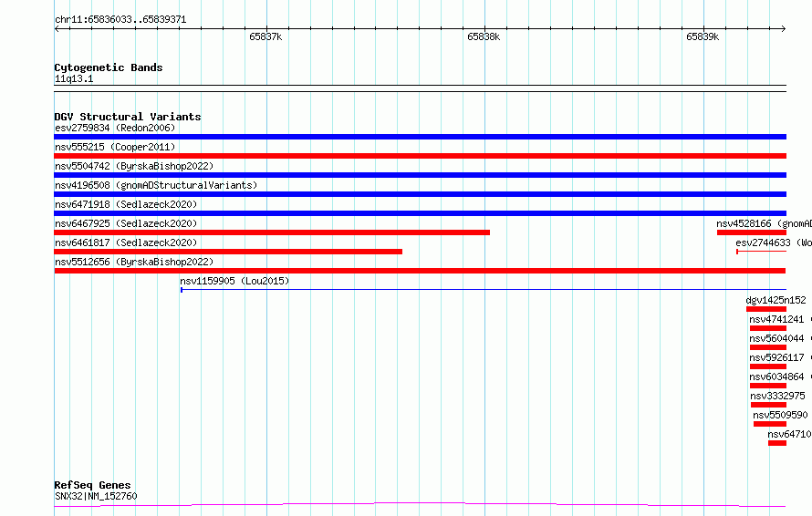
Task: Click the nsv4196508 blue variant bar
Action: 420,194
